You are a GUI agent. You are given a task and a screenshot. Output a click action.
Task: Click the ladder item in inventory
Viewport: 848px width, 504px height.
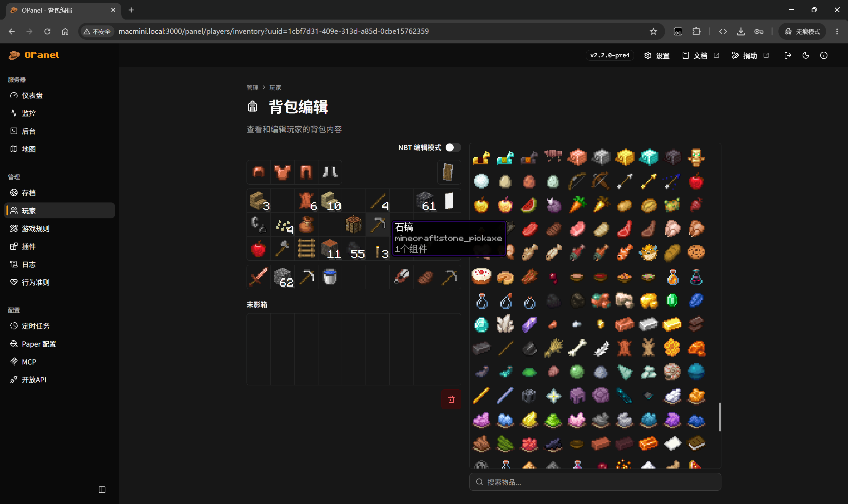(306, 249)
